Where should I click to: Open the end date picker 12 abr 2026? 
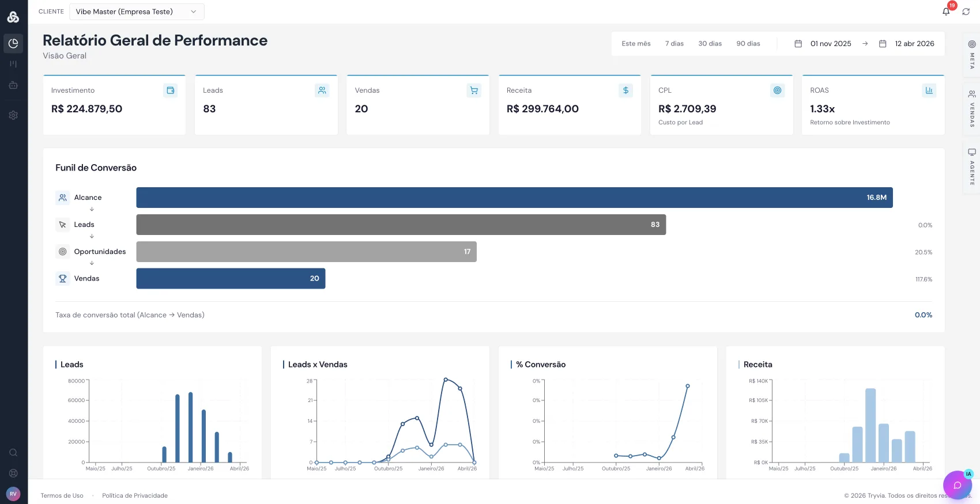907,44
